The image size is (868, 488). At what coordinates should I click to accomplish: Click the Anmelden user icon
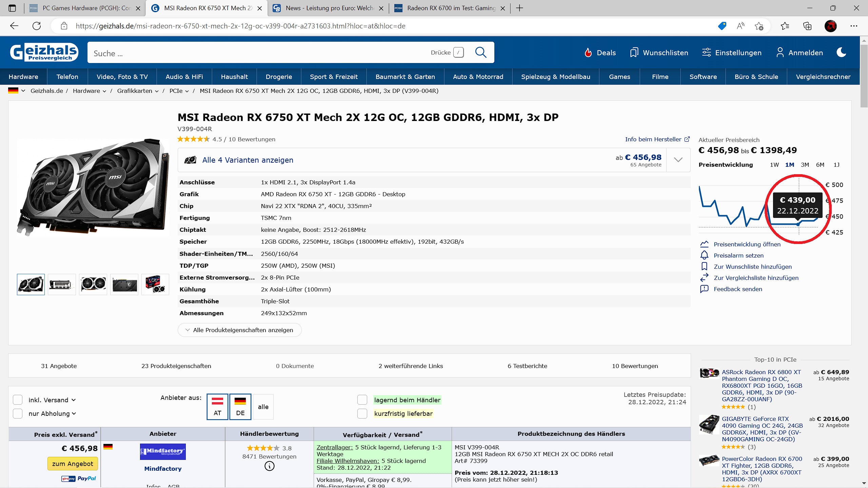[780, 53]
